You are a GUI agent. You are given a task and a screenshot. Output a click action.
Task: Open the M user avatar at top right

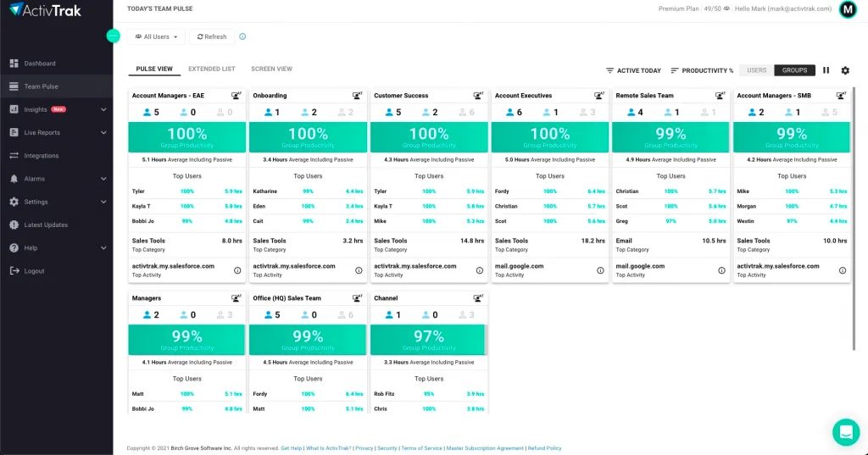848,9
